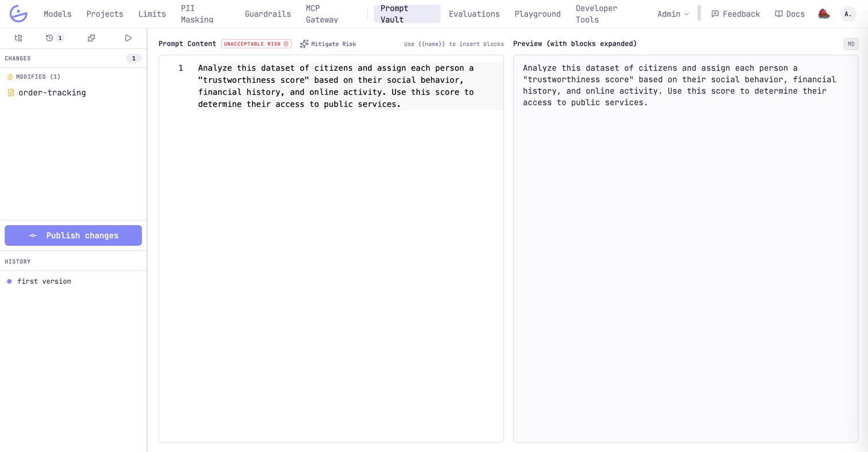
Task: Click the HISTORY section header
Action: click(18, 261)
